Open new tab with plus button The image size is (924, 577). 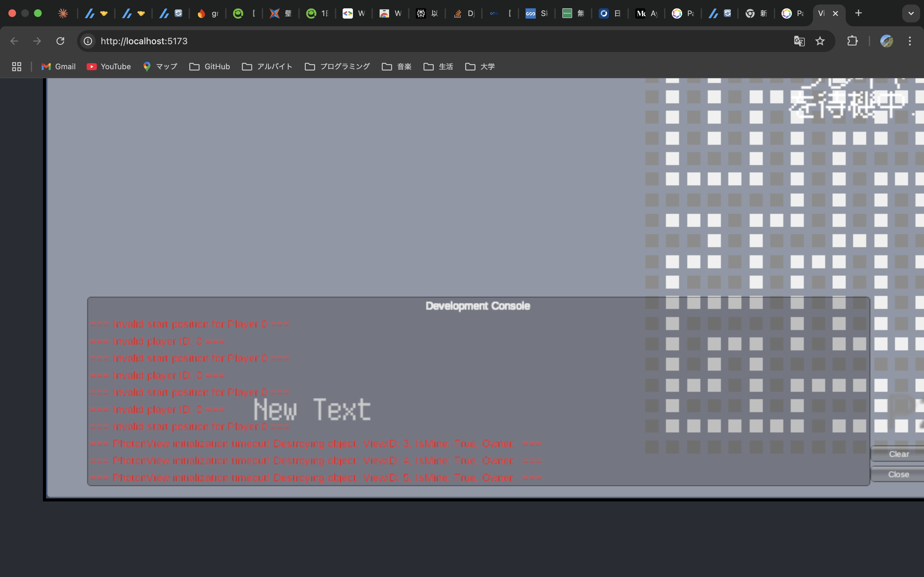pos(858,13)
